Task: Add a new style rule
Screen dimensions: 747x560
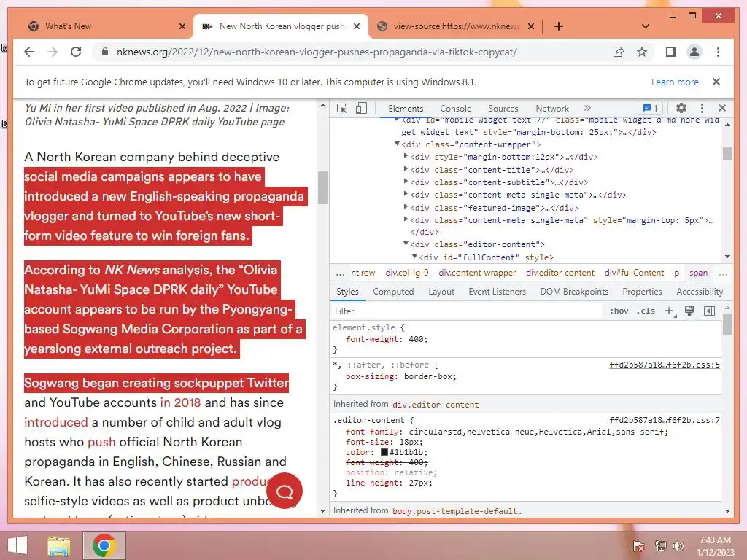Action: [670, 311]
